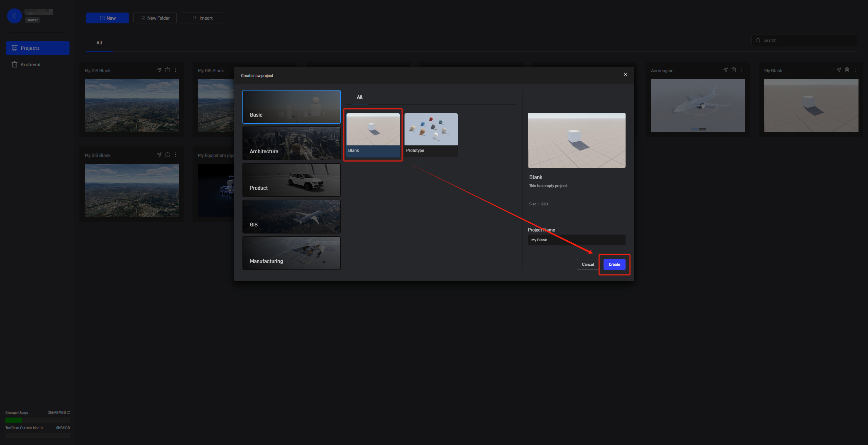Click trash icon on bottom-row My GIS Blank card
868x445 pixels.
click(167, 155)
